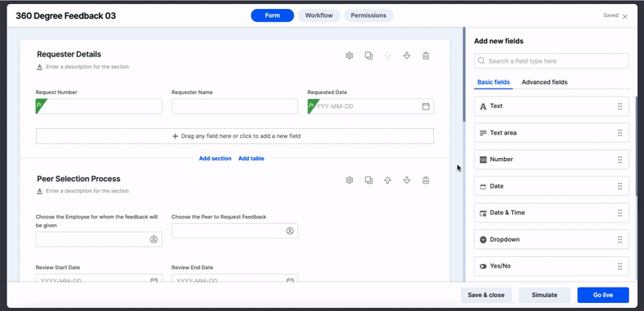Add a Dropdown field type
The height and width of the screenshot is (311, 644).
551,239
